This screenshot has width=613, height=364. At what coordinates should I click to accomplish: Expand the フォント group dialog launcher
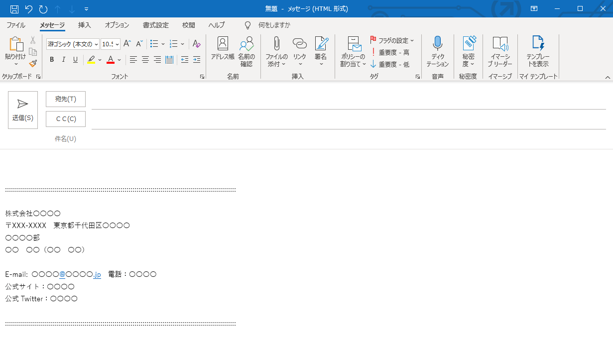point(202,77)
